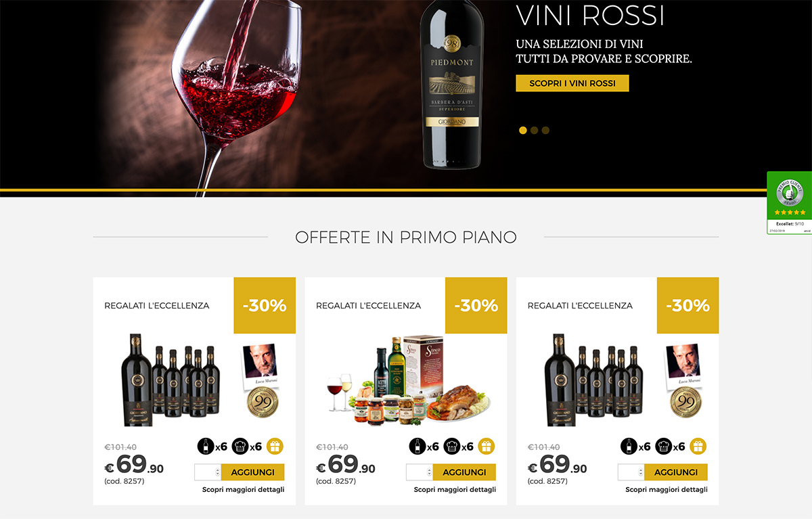
Task: Click the gift icon on middle product card
Action: (487, 447)
